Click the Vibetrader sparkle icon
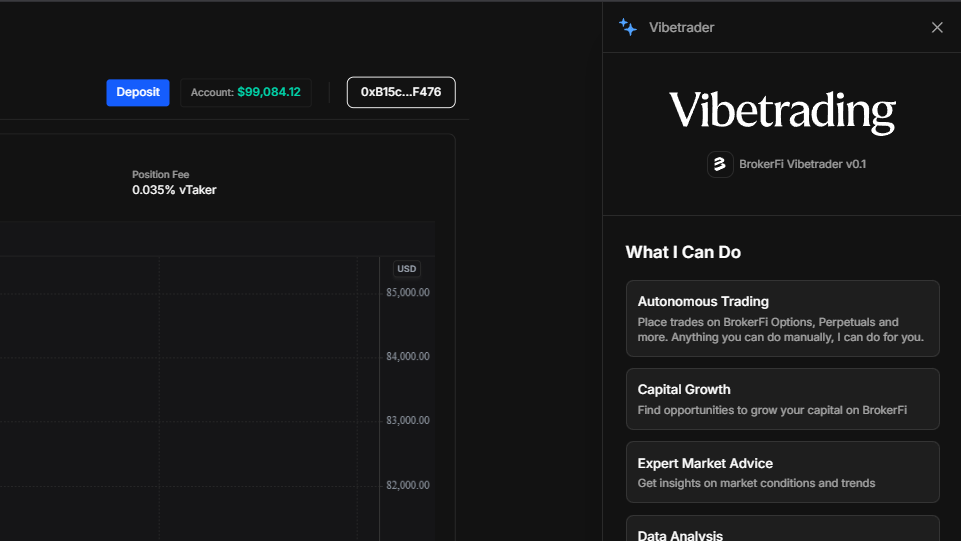This screenshot has height=541, width=961. tap(628, 27)
